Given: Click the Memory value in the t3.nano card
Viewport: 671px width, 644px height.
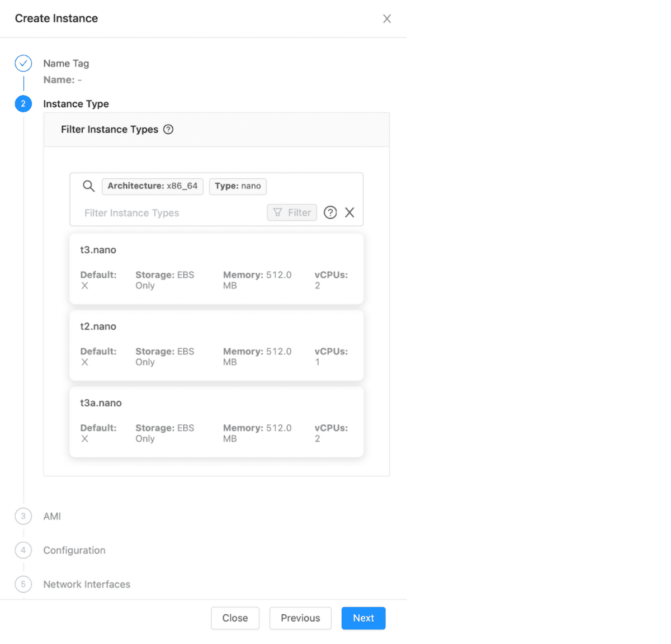Looking at the screenshot, I should tap(257, 280).
